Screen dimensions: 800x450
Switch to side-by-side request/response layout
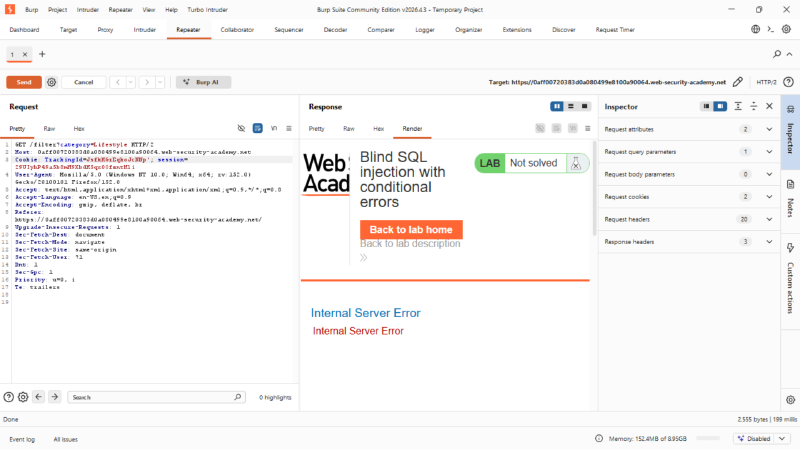[557, 106]
